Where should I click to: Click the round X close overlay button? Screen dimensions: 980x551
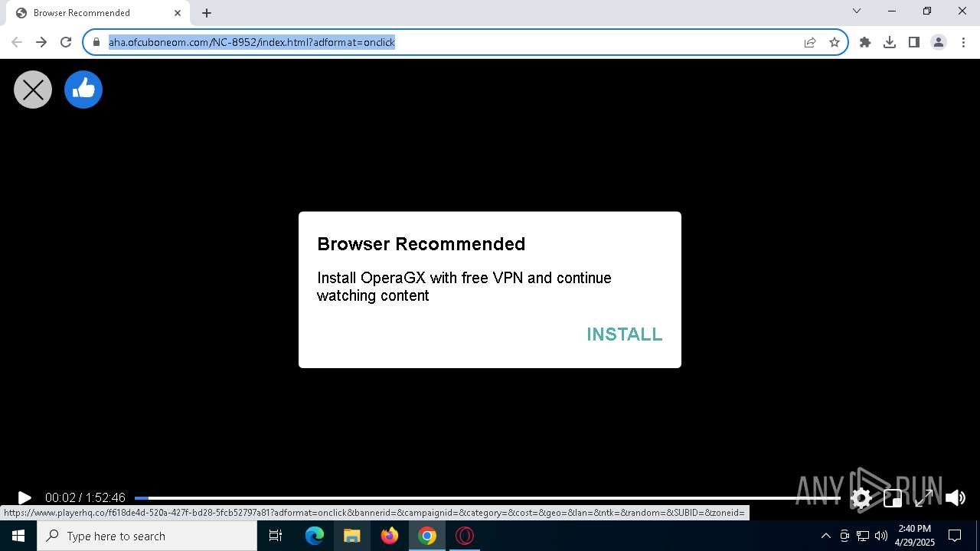33,90
